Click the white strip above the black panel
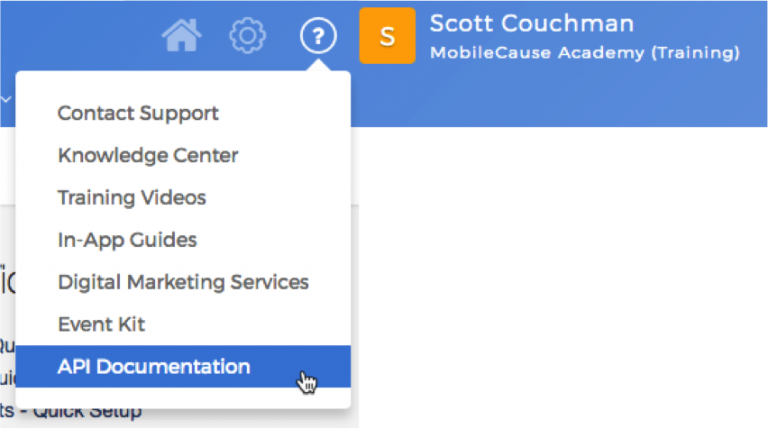 (x=560, y=155)
